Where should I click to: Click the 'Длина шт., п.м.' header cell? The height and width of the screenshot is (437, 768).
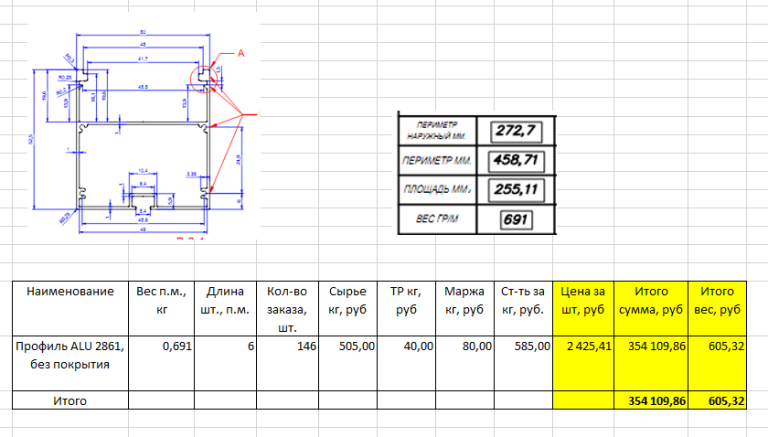pyautogui.click(x=225, y=309)
